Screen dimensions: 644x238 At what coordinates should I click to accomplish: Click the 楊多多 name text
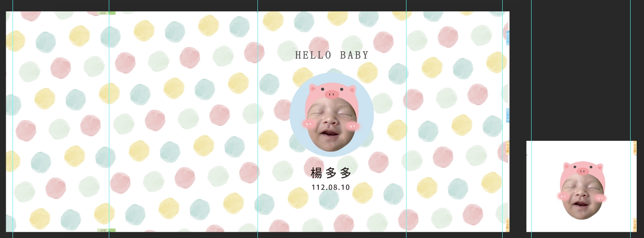coord(331,173)
